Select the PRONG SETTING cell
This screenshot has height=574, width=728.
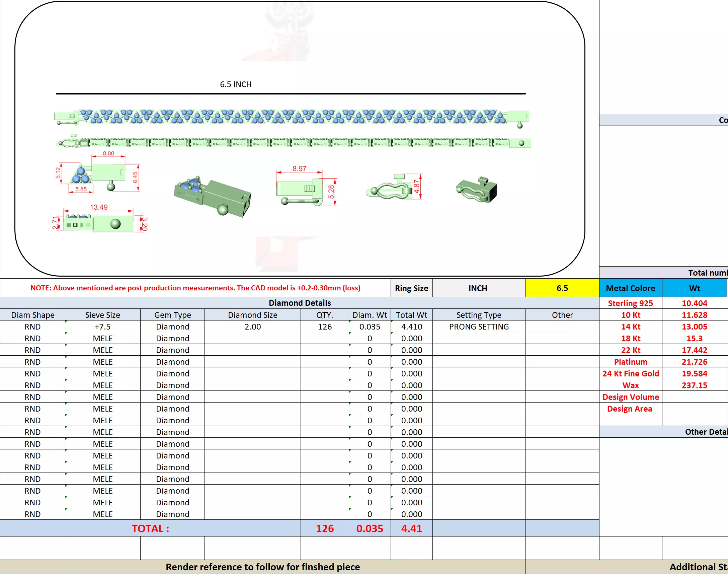click(x=479, y=327)
